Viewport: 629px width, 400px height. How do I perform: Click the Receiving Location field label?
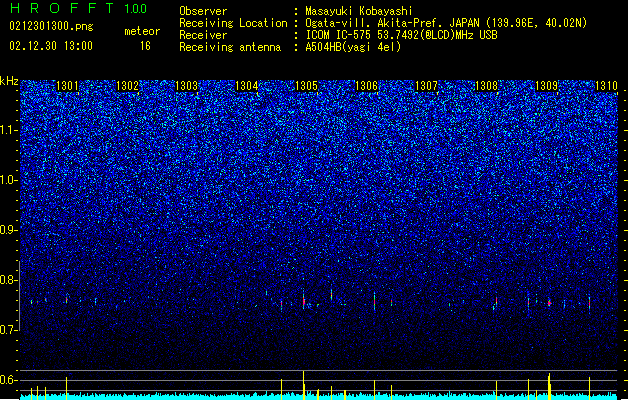pos(233,23)
